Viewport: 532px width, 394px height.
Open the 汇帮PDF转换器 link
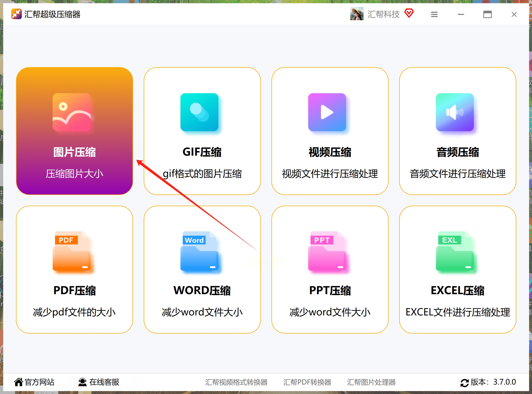pos(307,382)
